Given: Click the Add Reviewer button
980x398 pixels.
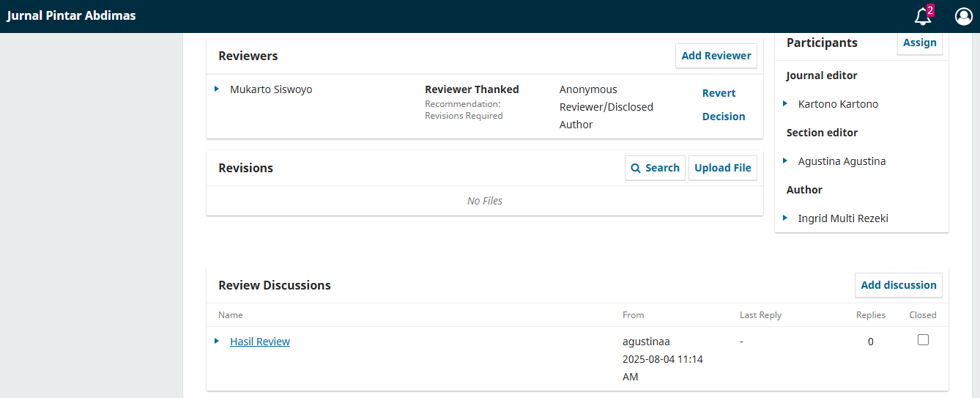Looking at the screenshot, I should 716,56.
